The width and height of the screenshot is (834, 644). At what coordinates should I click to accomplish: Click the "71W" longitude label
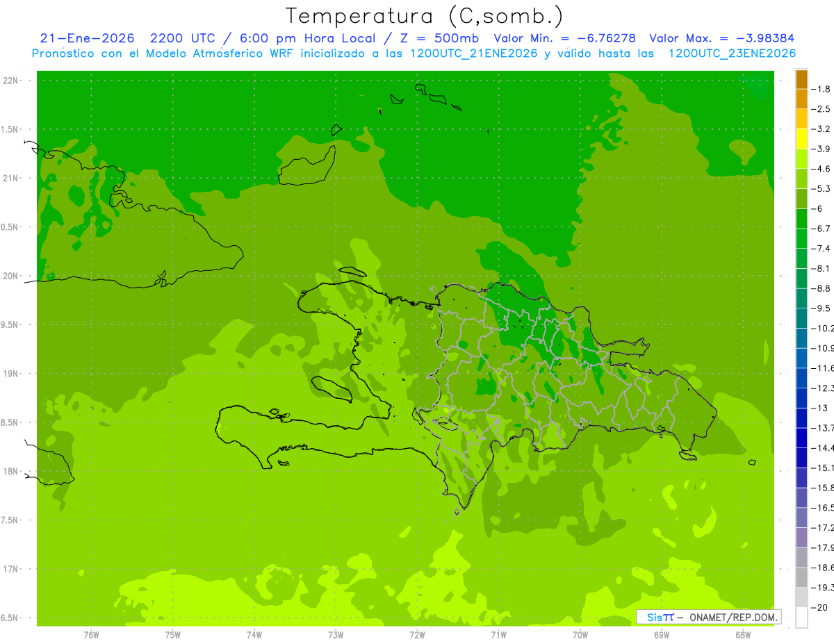coord(498,635)
